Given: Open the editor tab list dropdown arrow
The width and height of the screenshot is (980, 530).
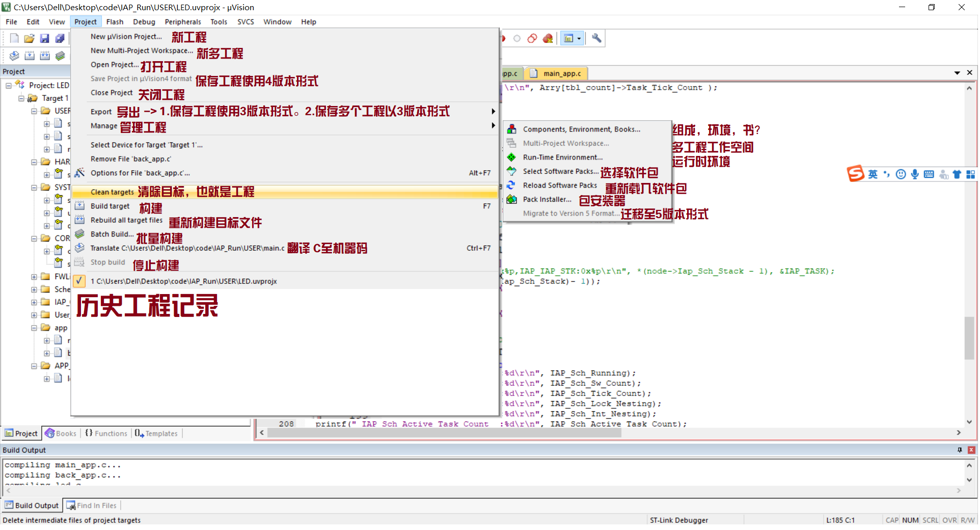Looking at the screenshot, I should tap(957, 73).
